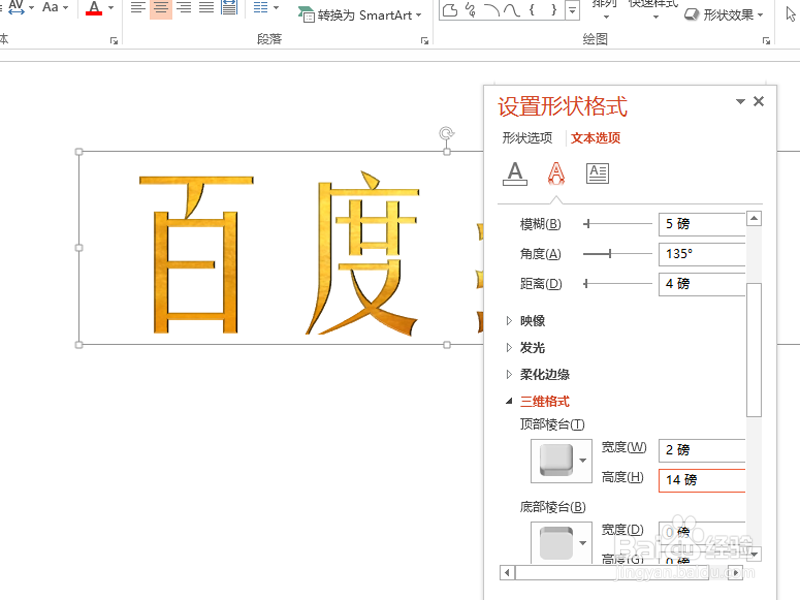Align text right
This screenshot has height=600, width=800.
click(x=184, y=8)
